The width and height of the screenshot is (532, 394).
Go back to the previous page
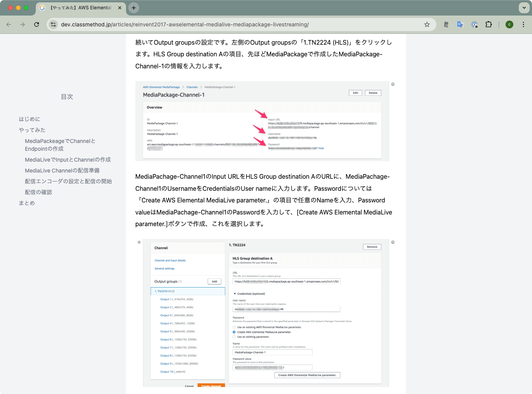(9, 24)
